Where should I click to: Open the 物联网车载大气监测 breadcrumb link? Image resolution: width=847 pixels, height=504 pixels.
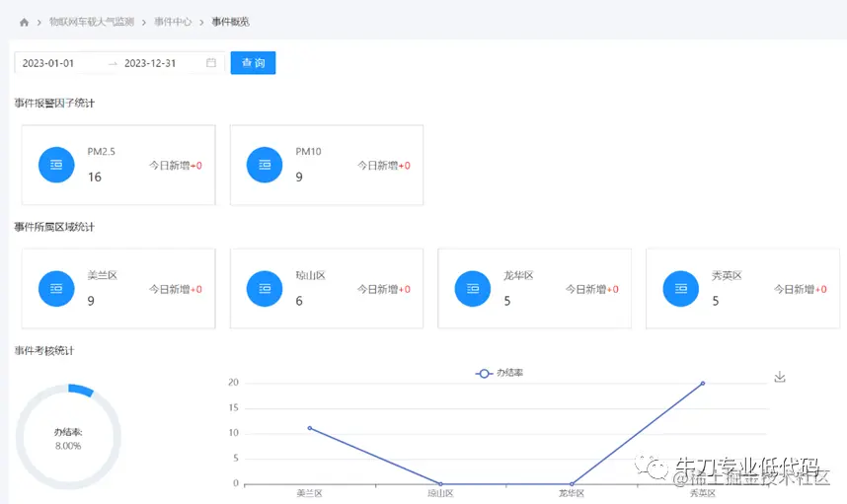[91, 22]
